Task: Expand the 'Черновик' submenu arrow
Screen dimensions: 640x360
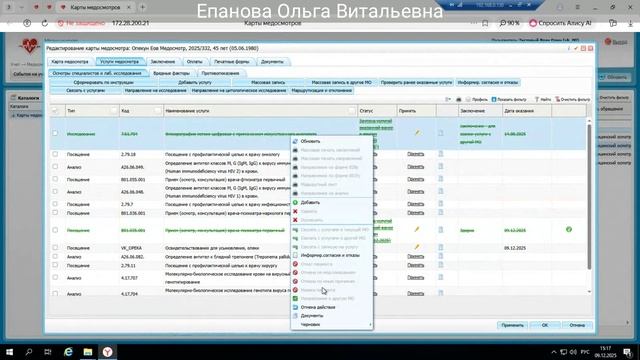Action: pos(370,324)
